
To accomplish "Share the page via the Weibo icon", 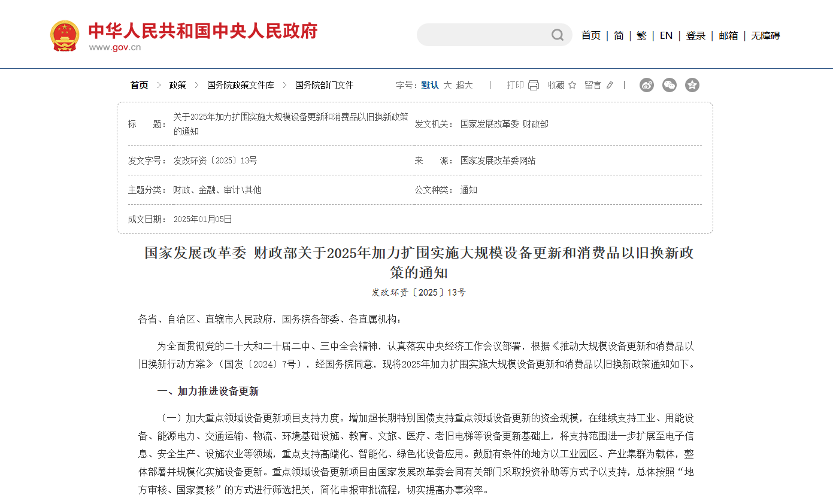I will pyautogui.click(x=647, y=85).
